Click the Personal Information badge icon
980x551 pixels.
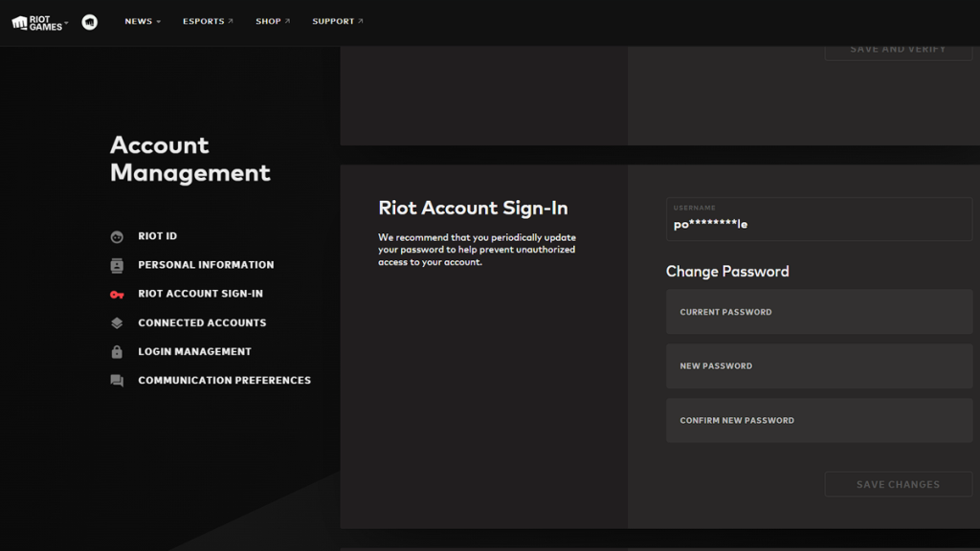pyautogui.click(x=117, y=265)
